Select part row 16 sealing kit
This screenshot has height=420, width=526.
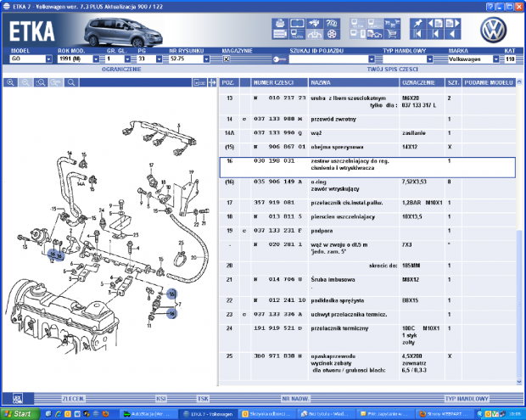[x=365, y=164]
